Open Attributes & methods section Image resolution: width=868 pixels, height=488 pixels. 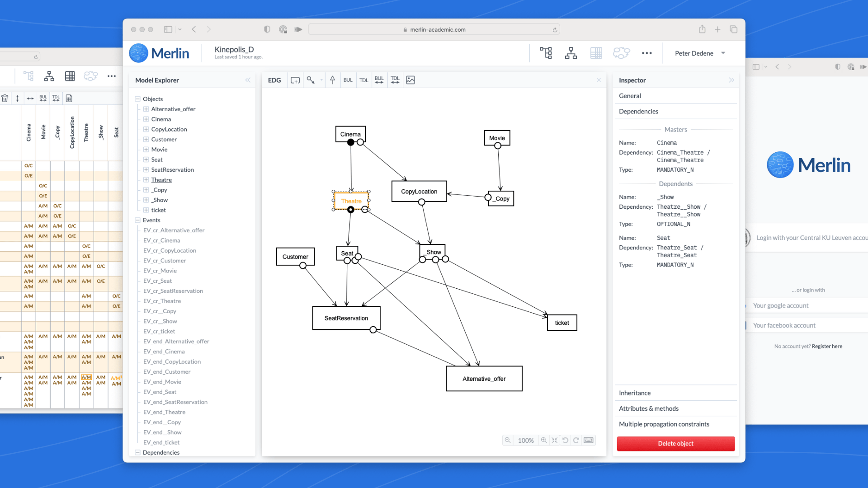click(648, 408)
